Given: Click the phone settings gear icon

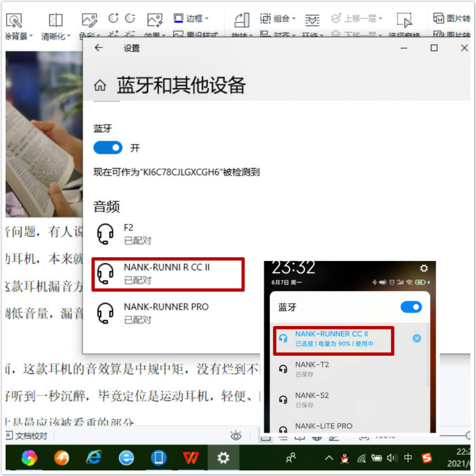Looking at the screenshot, I should [x=424, y=268].
